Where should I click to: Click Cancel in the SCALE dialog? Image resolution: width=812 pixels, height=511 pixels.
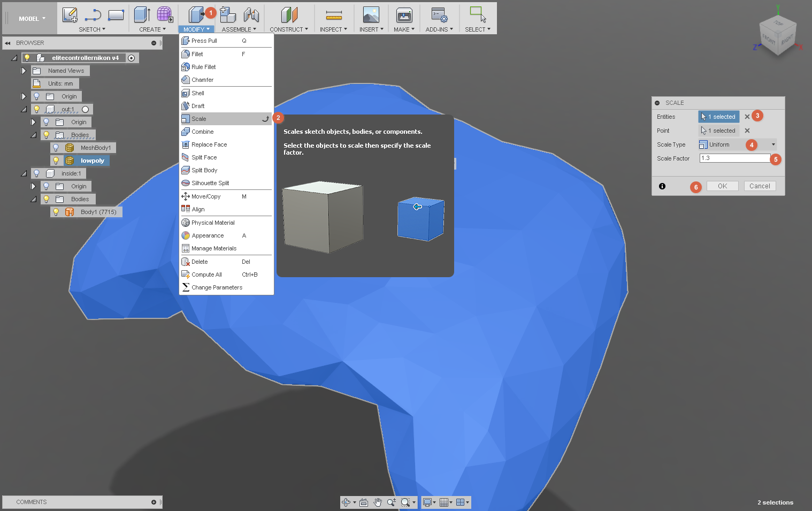click(760, 186)
